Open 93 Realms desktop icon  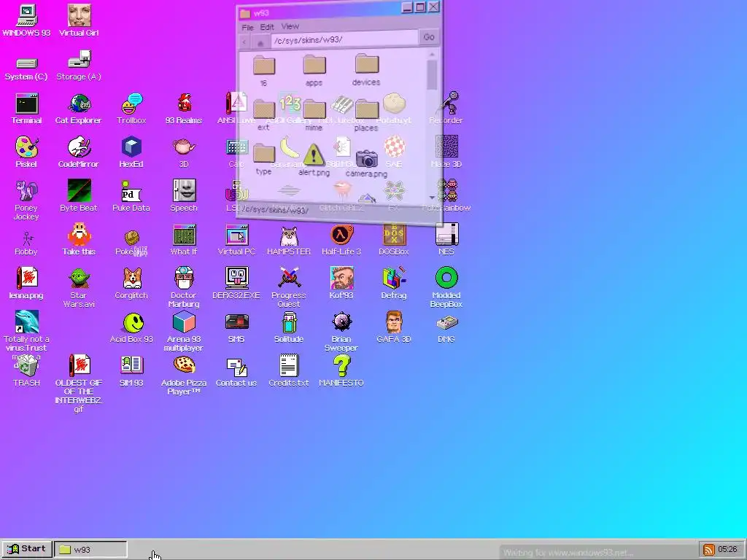pos(184,109)
